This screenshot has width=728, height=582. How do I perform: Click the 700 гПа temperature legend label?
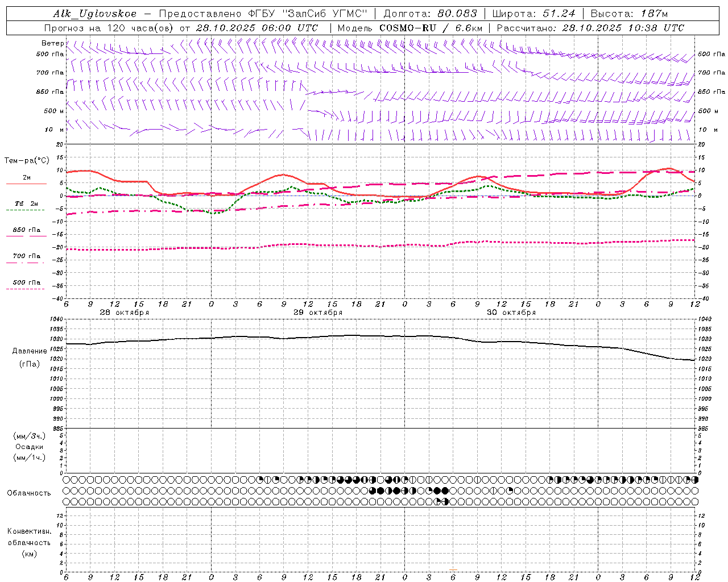pos(27,256)
